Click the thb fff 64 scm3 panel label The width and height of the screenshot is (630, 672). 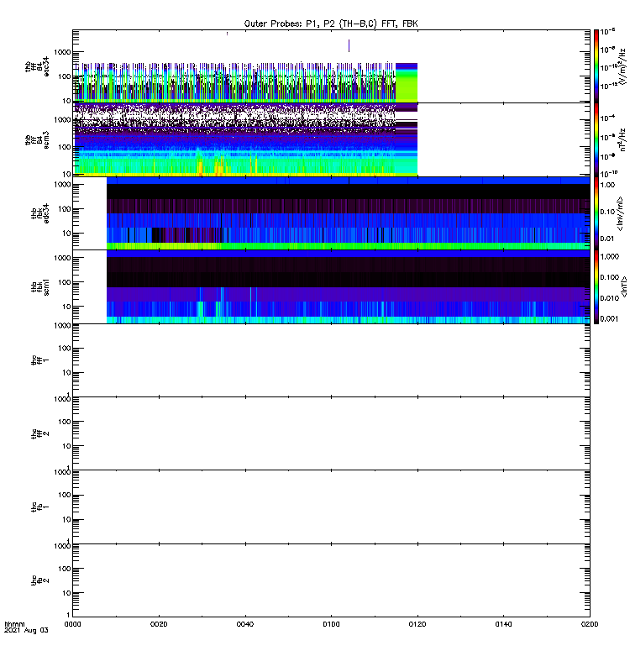click(37, 140)
